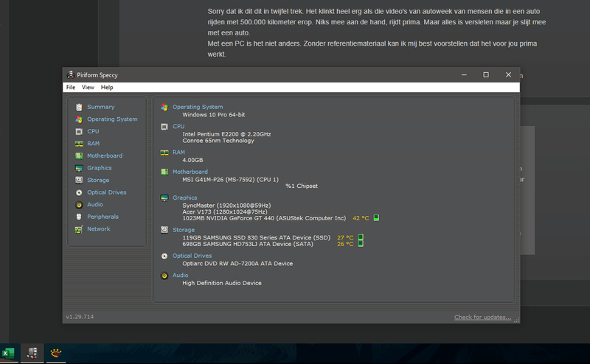Click 'NVIDIA GeForce GT 440' graphics card line

[264, 218]
